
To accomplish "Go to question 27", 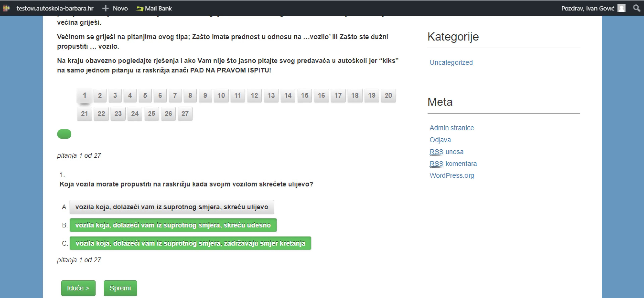I will pyautogui.click(x=185, y=114).
